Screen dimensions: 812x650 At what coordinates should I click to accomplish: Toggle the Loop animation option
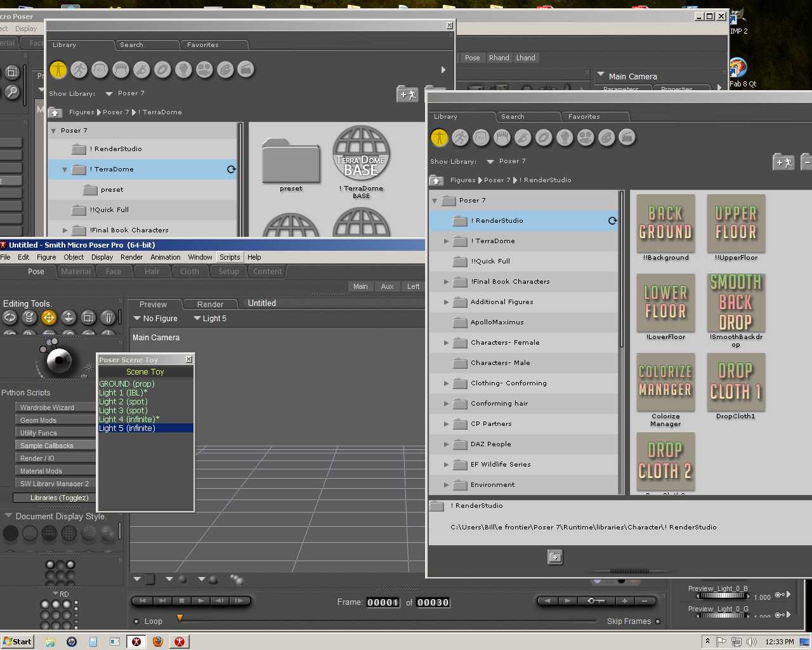click(x=136, y=621)
